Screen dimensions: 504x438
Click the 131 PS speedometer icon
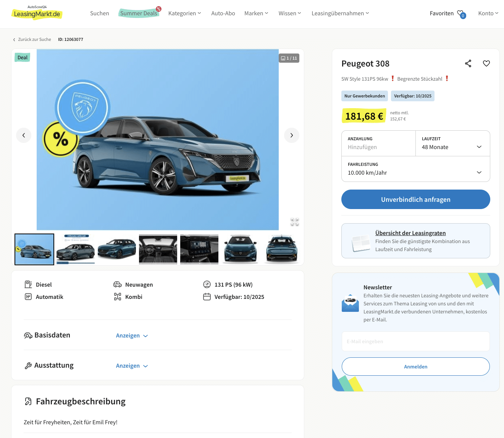click(207, 284)
